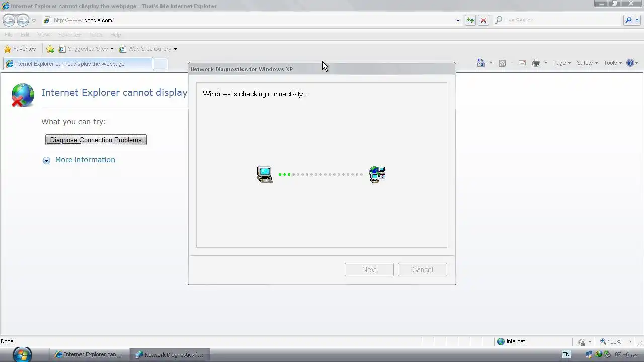Open the Safety command menu
The height and width of the screenshot is (362, 644).
(587, 63)
